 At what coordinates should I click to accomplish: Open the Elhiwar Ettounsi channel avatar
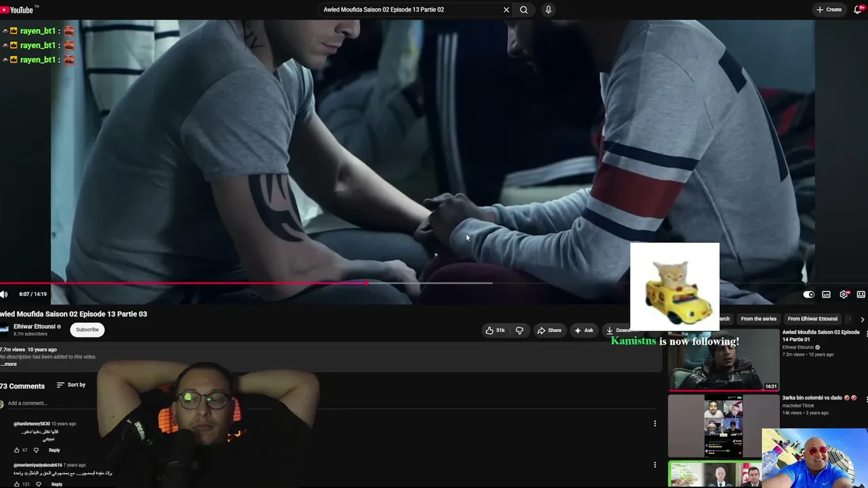point(4,329)
